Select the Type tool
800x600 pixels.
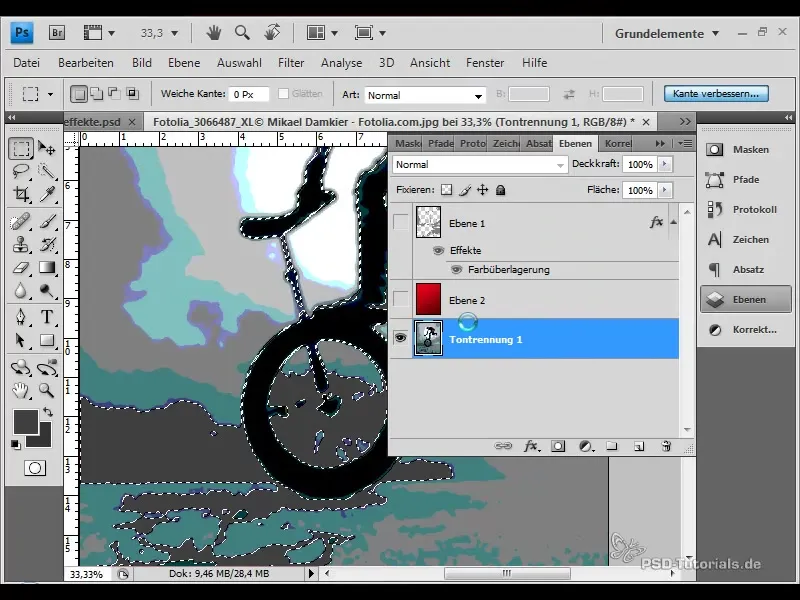tap(46, 317)
